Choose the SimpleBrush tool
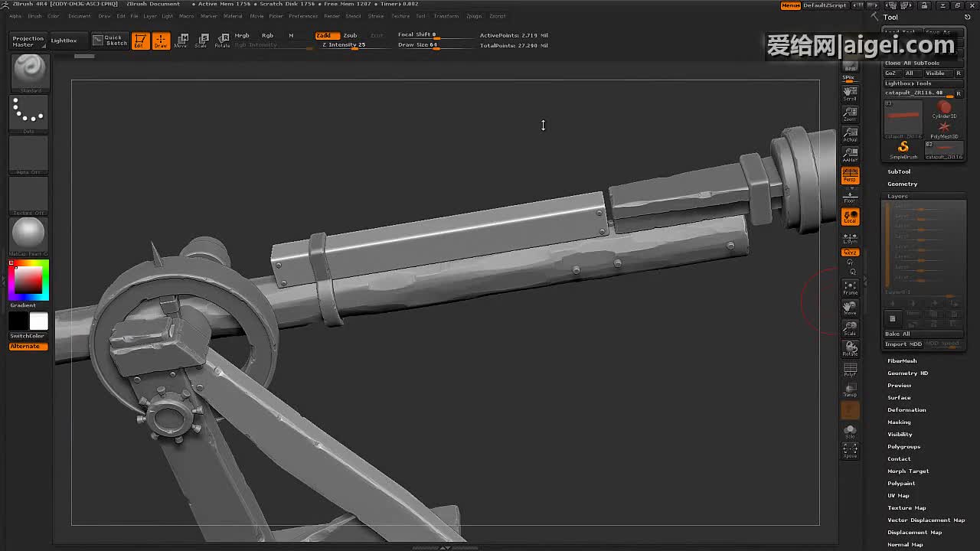980x551 pixels. click(903, 149)
